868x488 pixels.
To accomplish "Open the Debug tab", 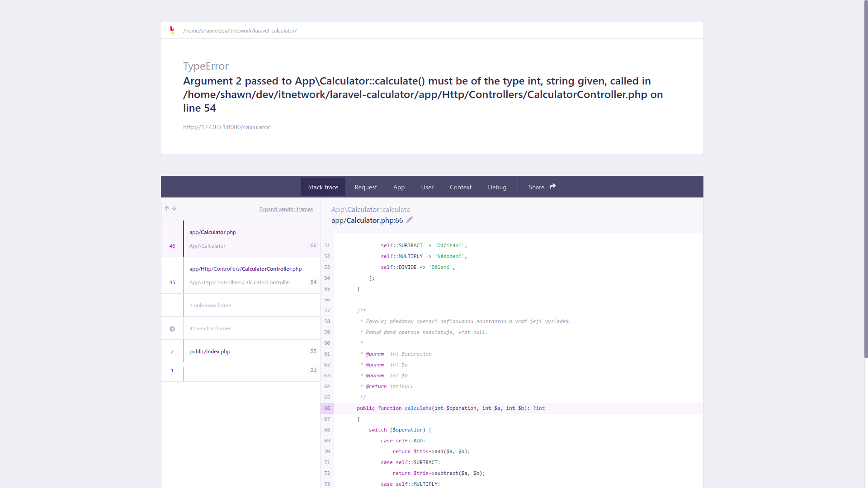I will click(x=497, y=187).
